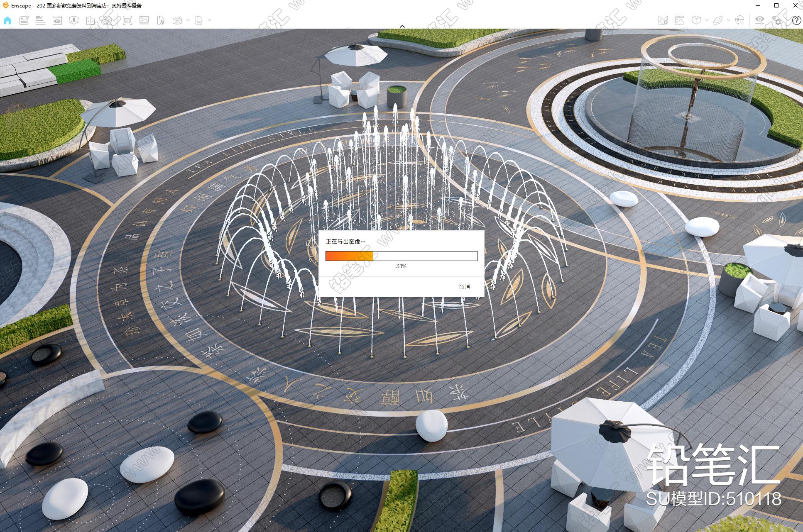
Task: Toggle the BIM info mode
Action: [40, 20]
